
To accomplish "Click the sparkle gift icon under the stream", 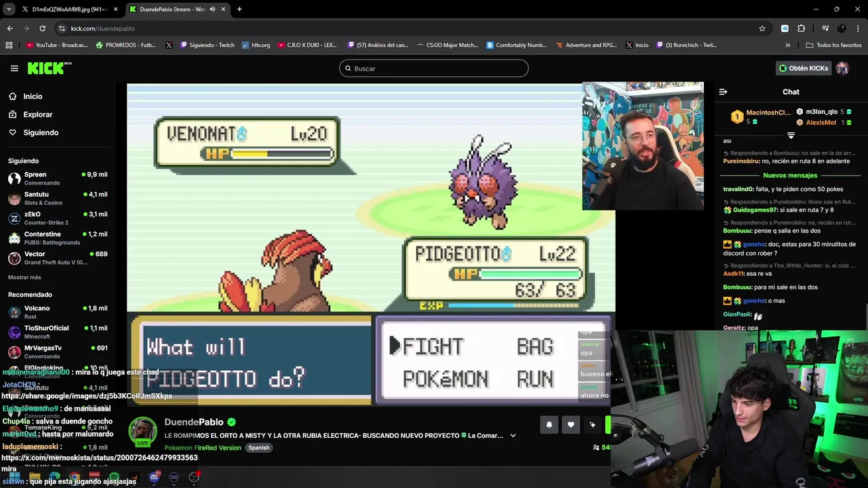I will [592, 425].
